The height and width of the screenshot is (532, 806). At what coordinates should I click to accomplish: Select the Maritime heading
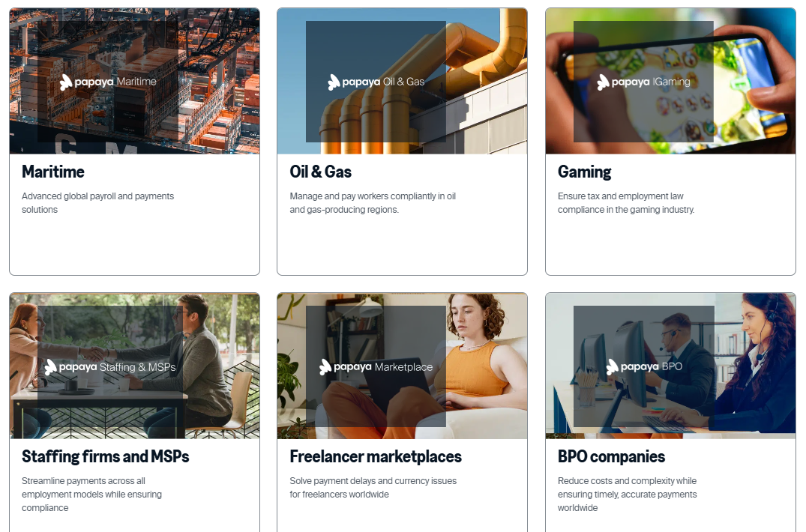click(x=53, y=172)
